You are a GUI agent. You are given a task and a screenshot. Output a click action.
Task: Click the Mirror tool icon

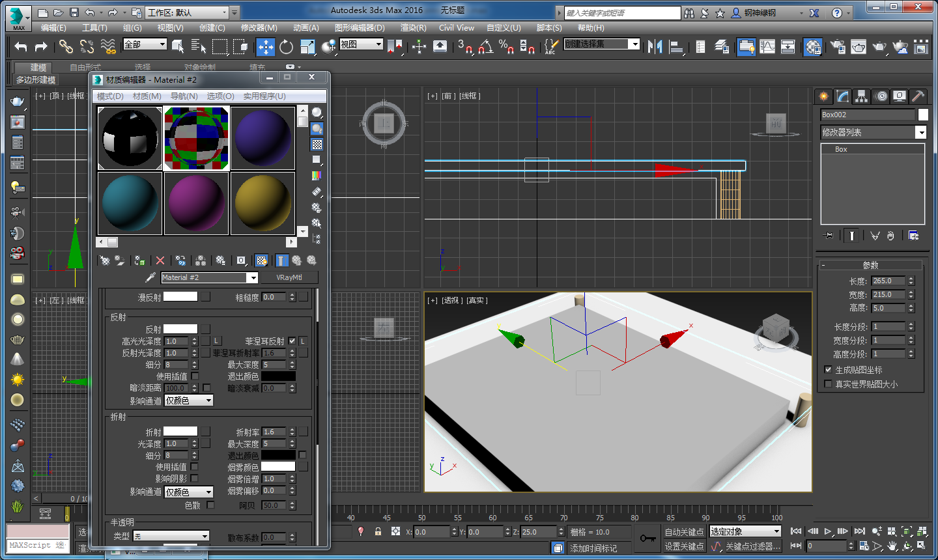click(x=655, y=46)
